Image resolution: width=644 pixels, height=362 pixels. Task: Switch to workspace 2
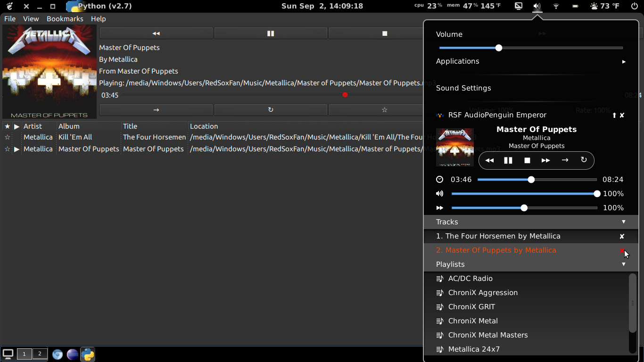(40, 354)
